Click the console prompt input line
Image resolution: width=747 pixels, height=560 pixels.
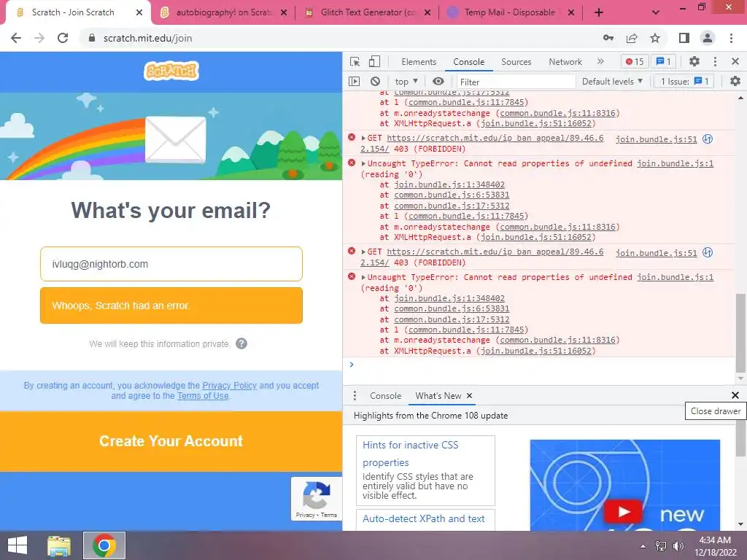tap(543, 365)
